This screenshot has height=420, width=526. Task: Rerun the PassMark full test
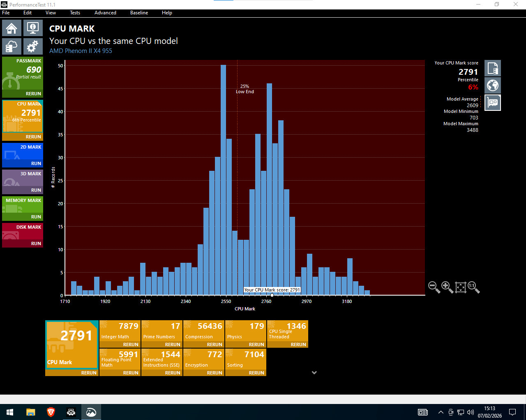point(33,94)
